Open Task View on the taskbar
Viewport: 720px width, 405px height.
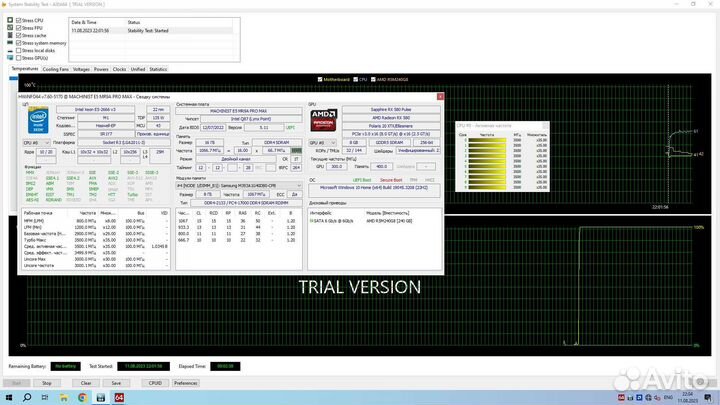tap(45, 397)
